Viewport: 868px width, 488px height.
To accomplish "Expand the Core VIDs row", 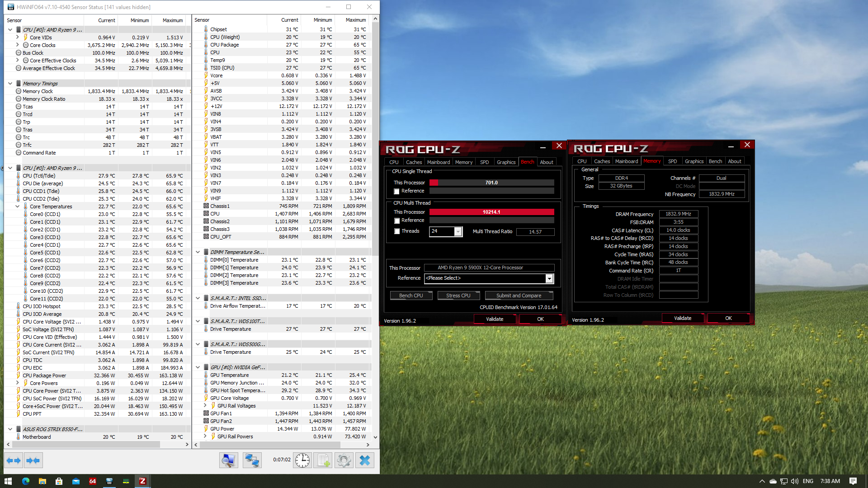I will click(x=18, y=38).
